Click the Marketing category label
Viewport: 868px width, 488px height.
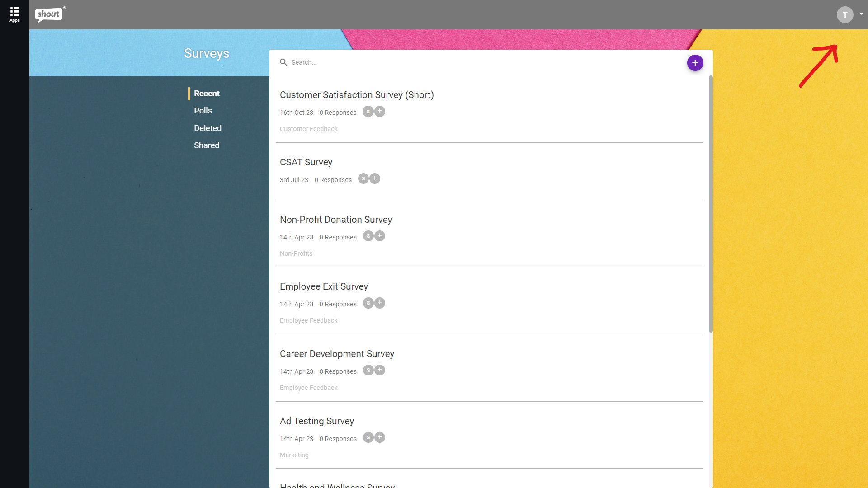pyautogui.click(x=294, y=455)
